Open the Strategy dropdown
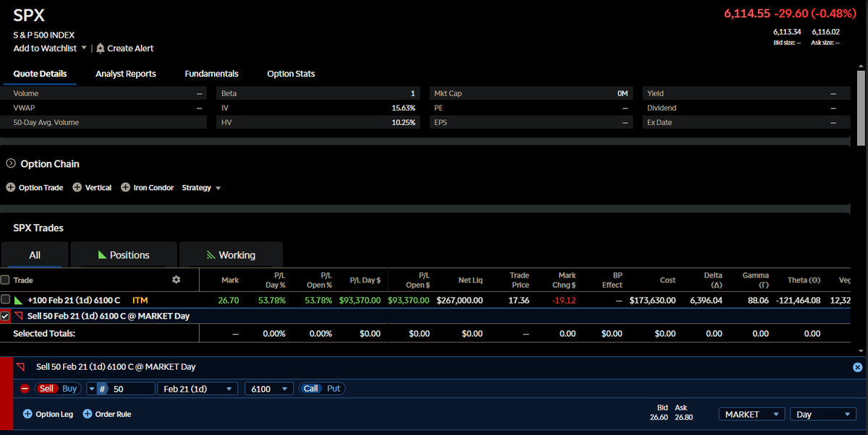The height and width of the screenshot is (435, 868). [x=201, y=188]
